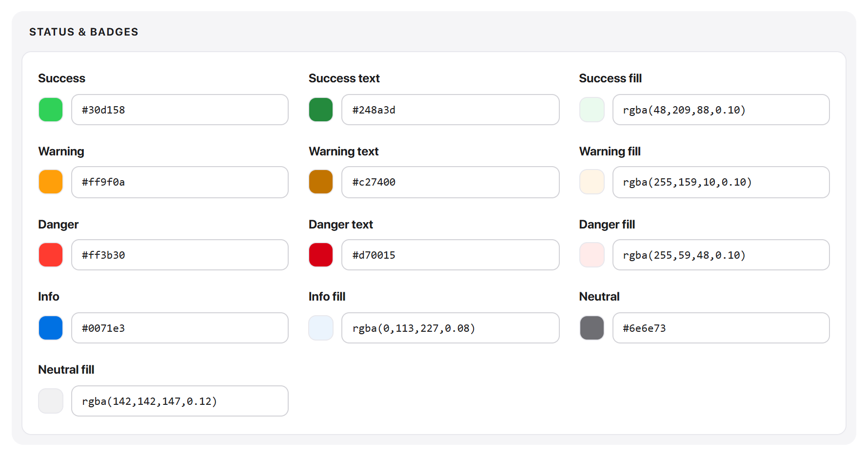This screenshot has height=456, width=868.
Task: Open the Danger red color swatch
Action: 51,255
